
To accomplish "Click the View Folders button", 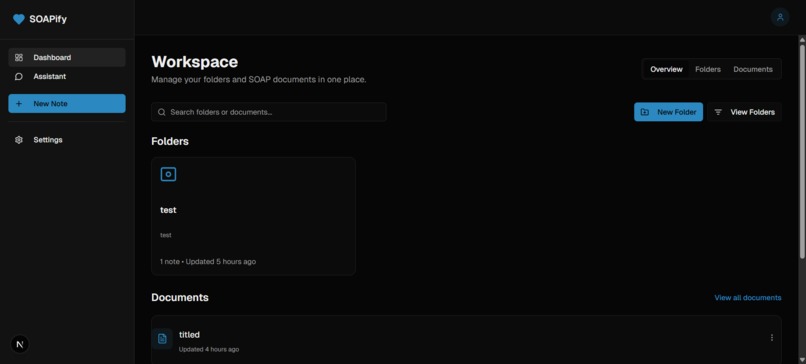I will [x=744, y=112].
